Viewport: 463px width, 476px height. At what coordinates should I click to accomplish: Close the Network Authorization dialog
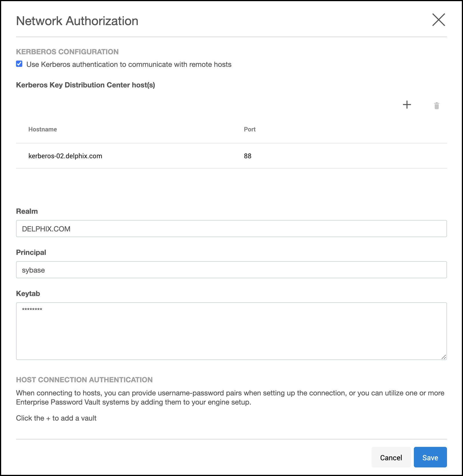point(438,20)
